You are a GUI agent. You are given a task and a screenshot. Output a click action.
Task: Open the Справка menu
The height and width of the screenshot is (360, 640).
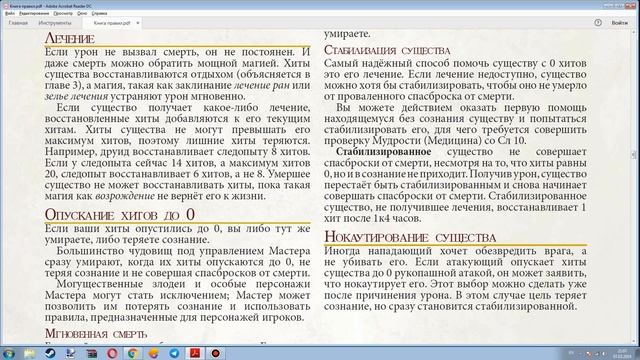99,13
